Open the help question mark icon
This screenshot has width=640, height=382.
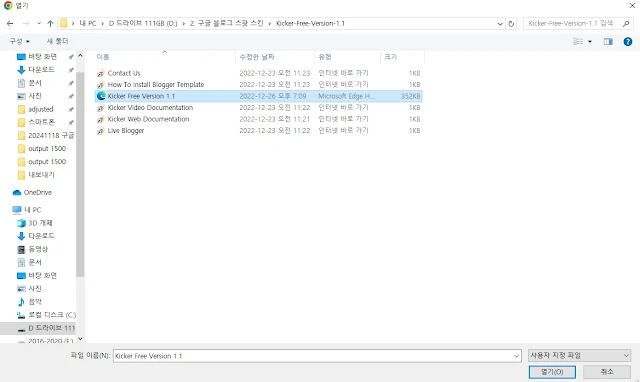tap(628, 41)
